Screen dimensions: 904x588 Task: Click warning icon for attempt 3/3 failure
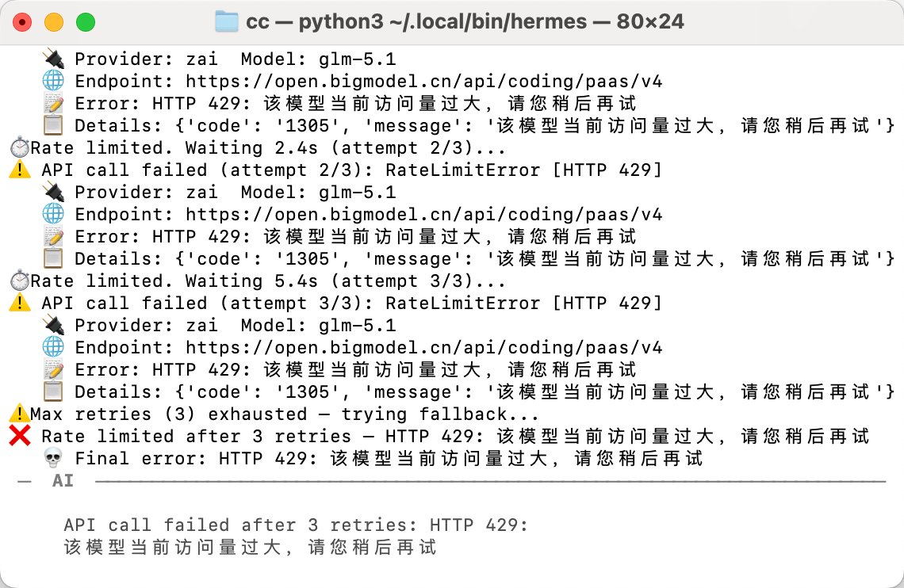tap(20, 303)
